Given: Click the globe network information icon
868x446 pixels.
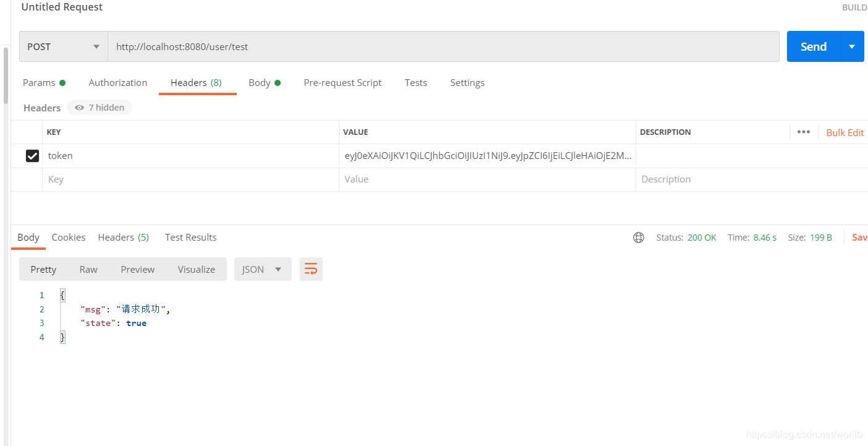Looking at the screenshot, I should tap(639, 238).
